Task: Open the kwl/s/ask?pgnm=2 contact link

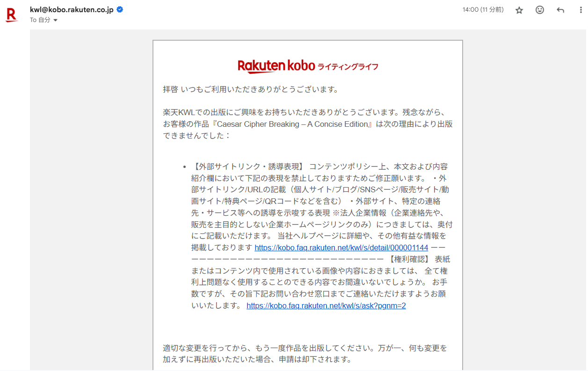Action: click(326, 306)
